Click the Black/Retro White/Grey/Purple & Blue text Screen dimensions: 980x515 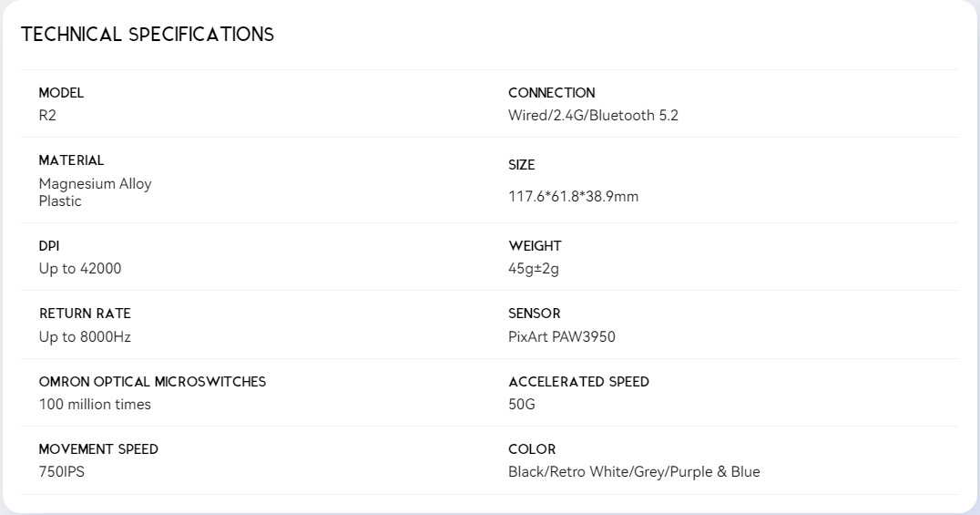(x=634, y=472)
